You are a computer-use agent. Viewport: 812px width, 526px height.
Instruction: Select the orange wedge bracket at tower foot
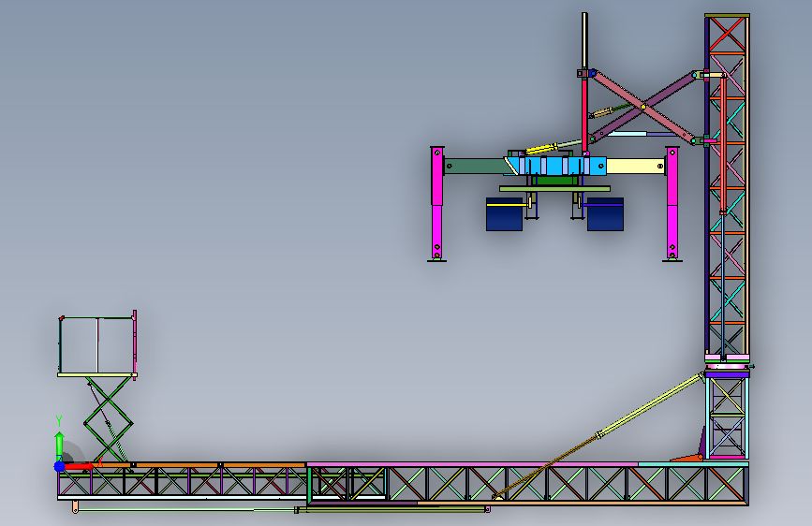tap(687, 458)
